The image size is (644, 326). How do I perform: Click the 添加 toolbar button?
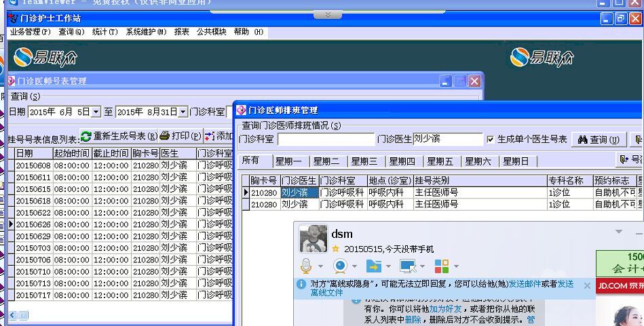[219, 136]
